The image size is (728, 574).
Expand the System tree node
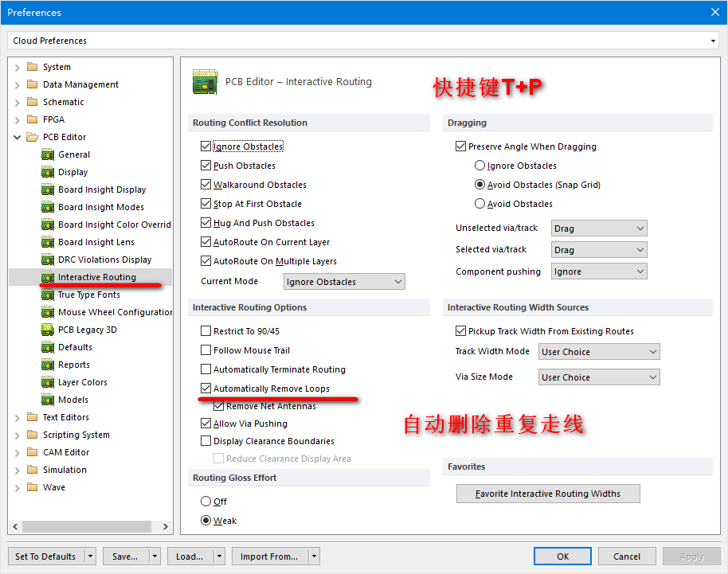pyautogui.click(x=18, y=67)
